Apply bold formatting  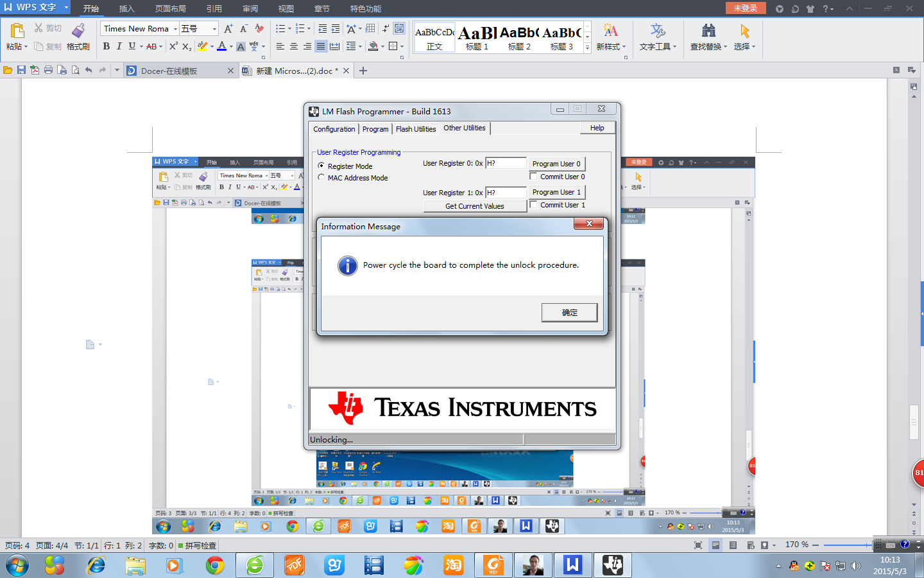107,46
